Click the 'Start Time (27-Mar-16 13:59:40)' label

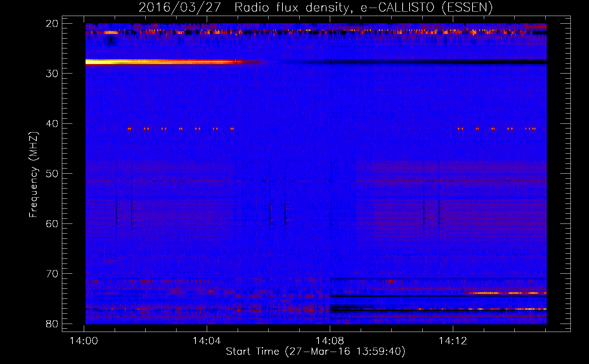point(316,352)
